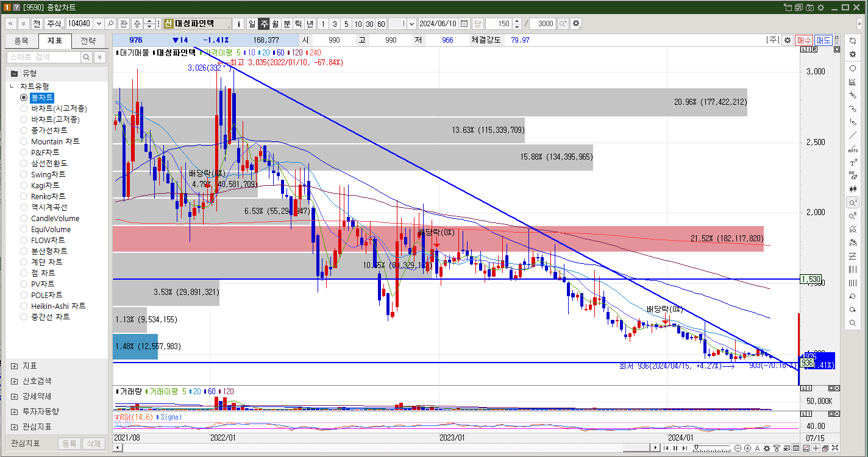868x457 pixels.
Task: Click the smart search magnifier in left panel
Action: 87,57
